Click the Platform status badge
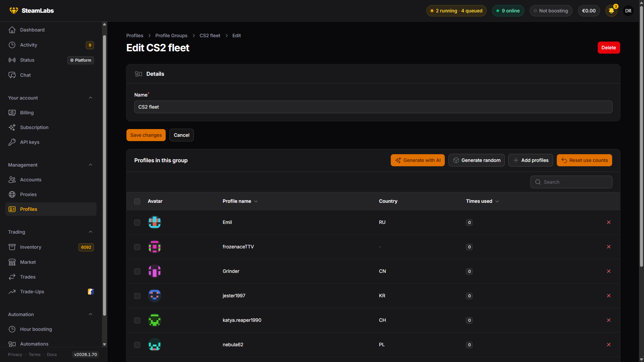The width and height of the screenshot is (644, 362). point(80,60)
